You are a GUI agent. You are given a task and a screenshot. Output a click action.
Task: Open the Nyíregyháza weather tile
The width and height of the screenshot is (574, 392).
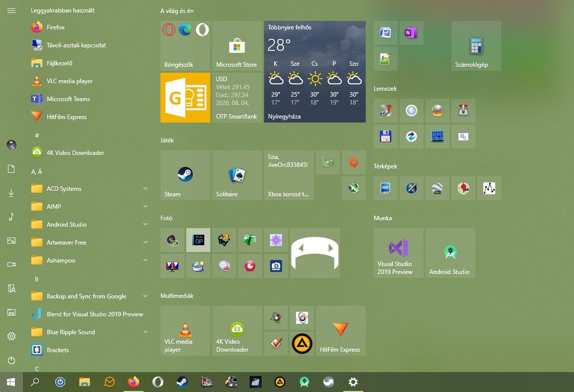click(x=315, y=72)
